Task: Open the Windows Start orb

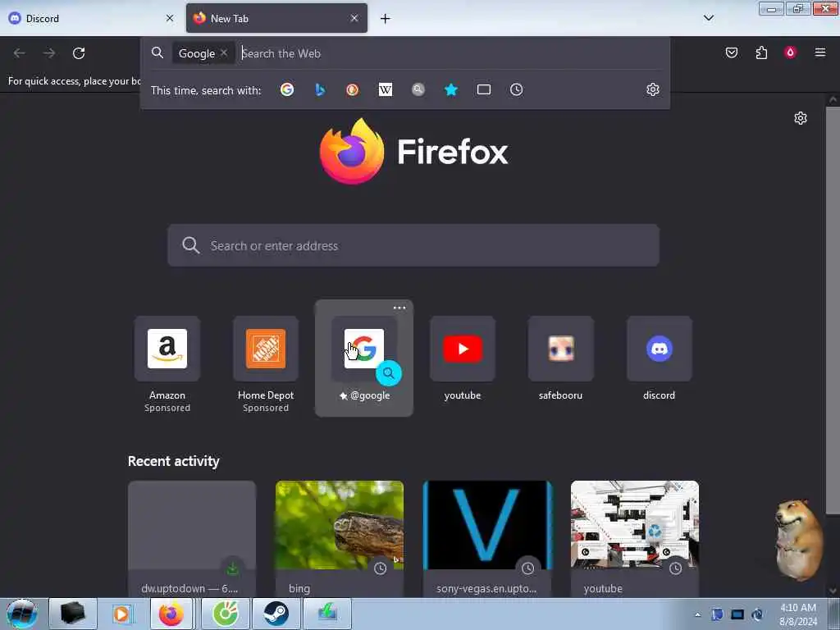Action: point(22,614)
